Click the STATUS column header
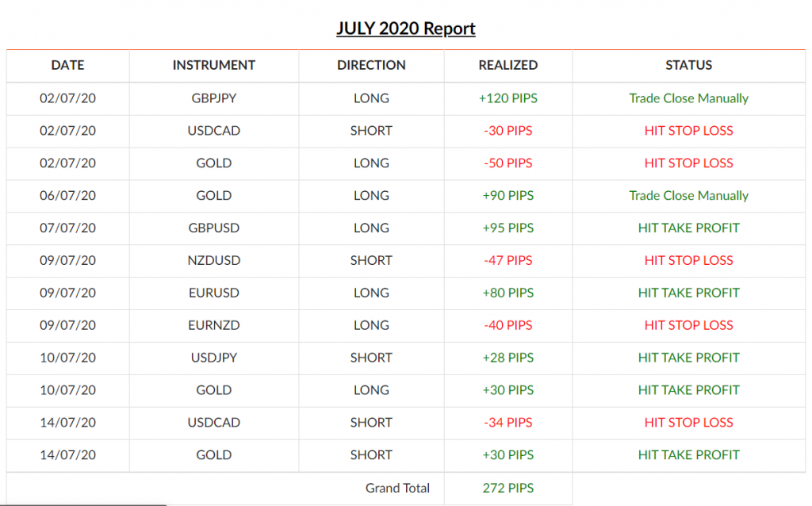Viewport: 812px width, 506px height. click(x=689, y=65)
